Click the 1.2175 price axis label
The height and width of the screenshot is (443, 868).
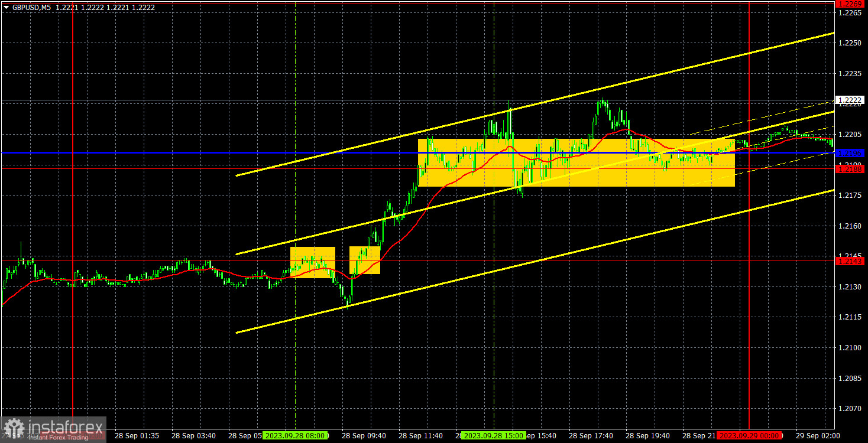point(849,196)
